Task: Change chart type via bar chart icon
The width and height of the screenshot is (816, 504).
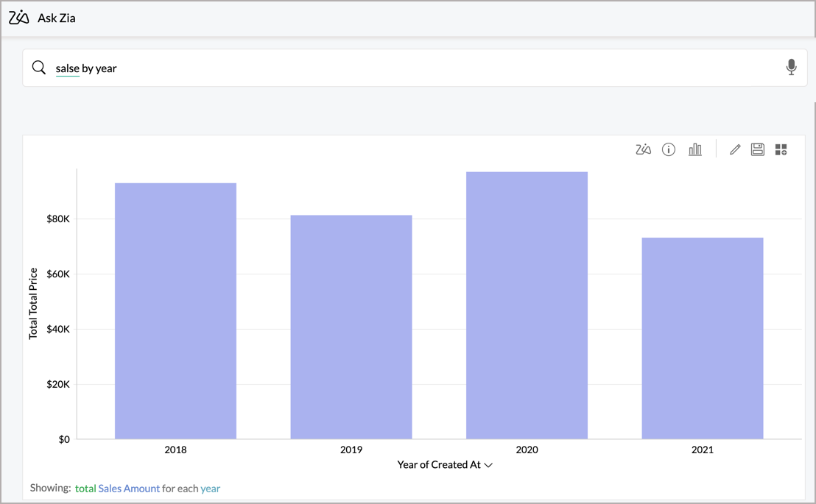Action: [694, 150]
